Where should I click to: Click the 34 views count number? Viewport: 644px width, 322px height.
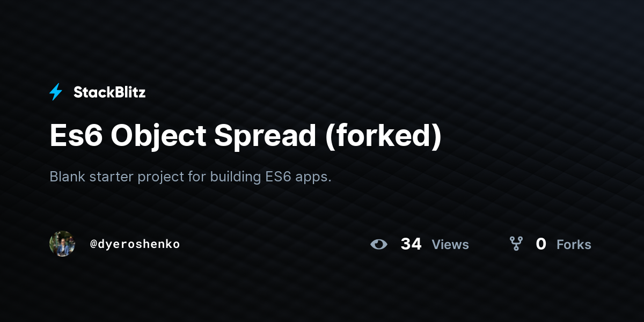[411, 244]
